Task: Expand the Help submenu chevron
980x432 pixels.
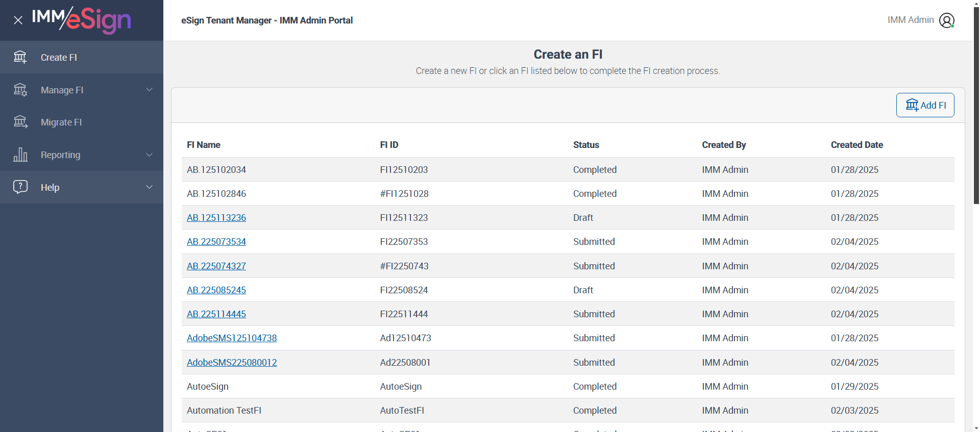Action: tap(150, 187)
